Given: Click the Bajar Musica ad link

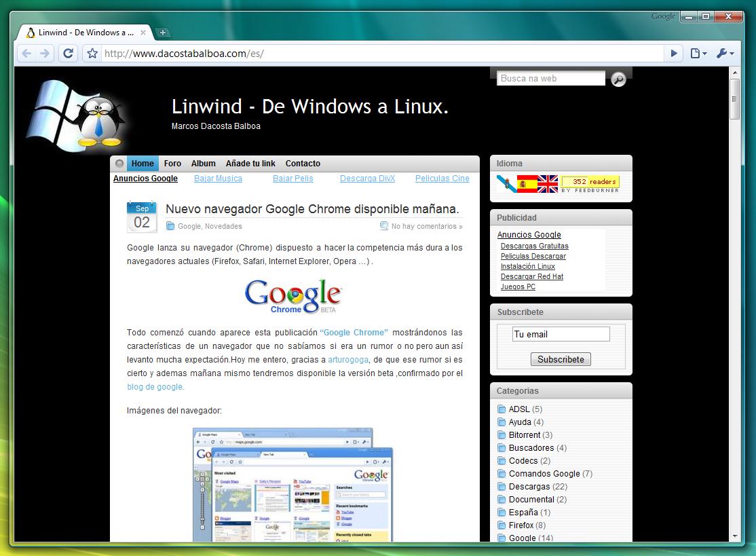Looking at the screenshot, I should click(218, 179).
